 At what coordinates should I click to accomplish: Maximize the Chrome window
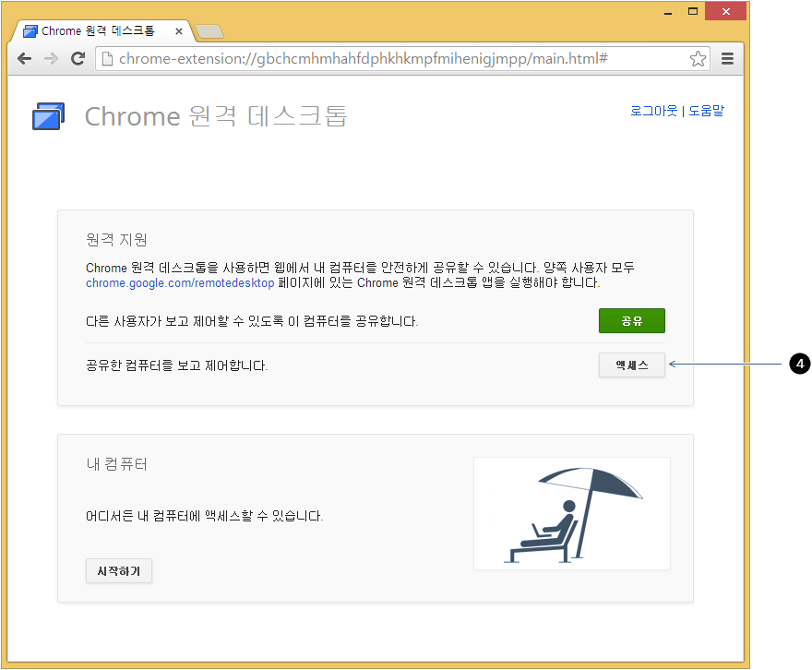(x=693, y=11)
